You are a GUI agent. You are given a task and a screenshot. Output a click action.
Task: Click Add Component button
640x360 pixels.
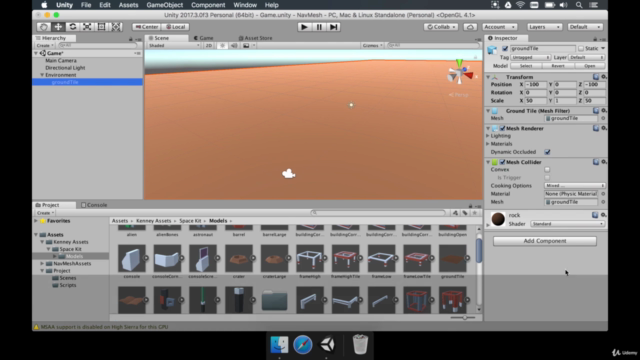544,241
